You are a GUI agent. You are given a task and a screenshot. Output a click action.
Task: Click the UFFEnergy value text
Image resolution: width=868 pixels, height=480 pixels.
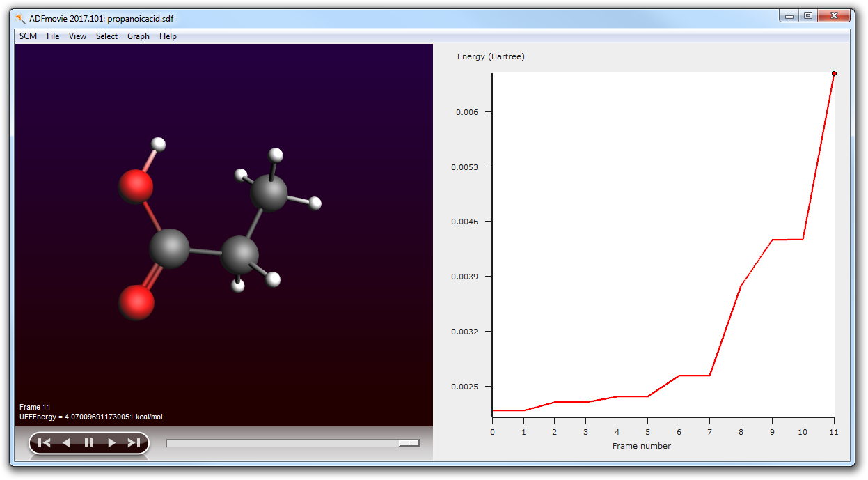[91, 417]
